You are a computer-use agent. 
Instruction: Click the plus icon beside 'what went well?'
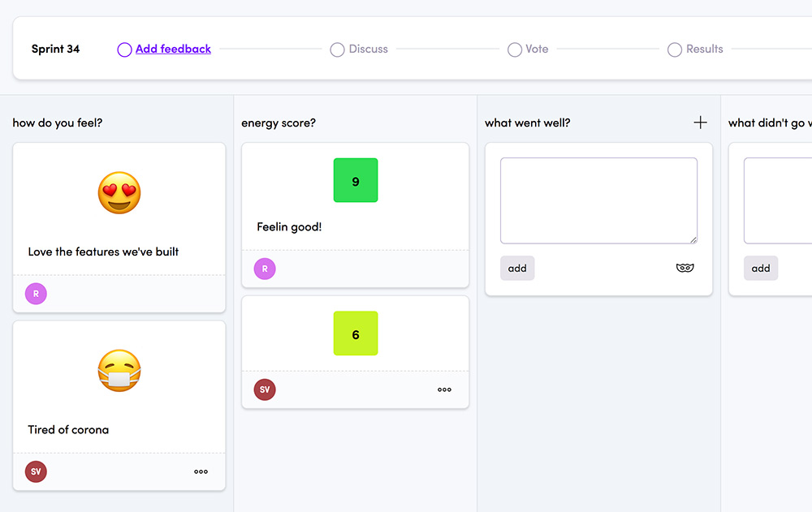click(x=700, y=123)
